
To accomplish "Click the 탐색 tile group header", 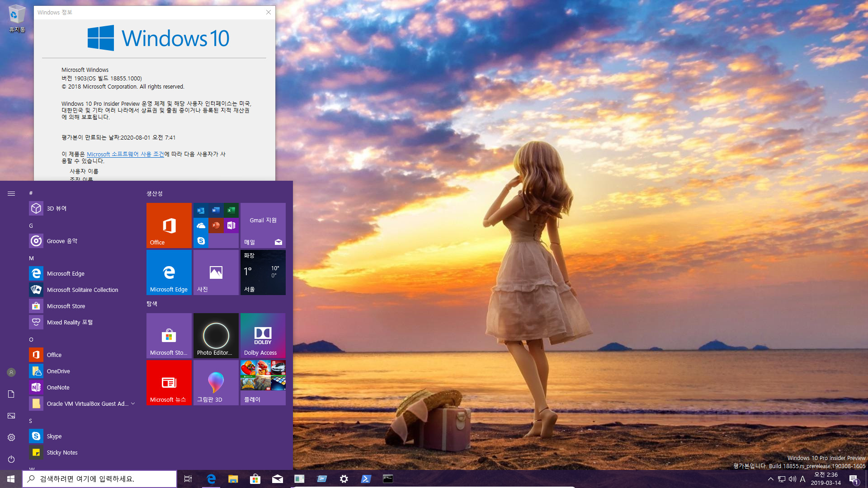I will pyautogui.click(x=152, y=304).
